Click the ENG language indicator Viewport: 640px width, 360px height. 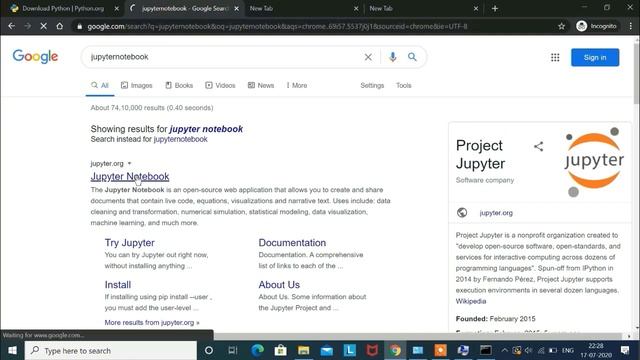pyautogui.click(x=567, y=350)
